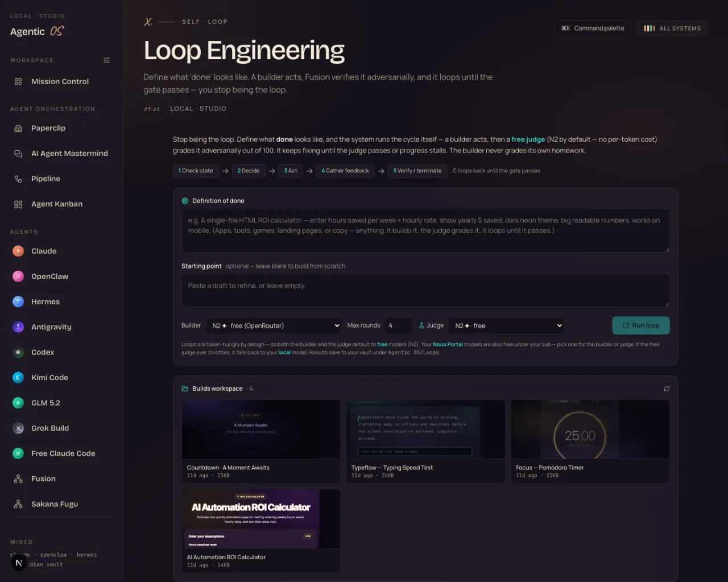
Task: Click the Sakana Fugu network icon
Action: coord(18,504)
